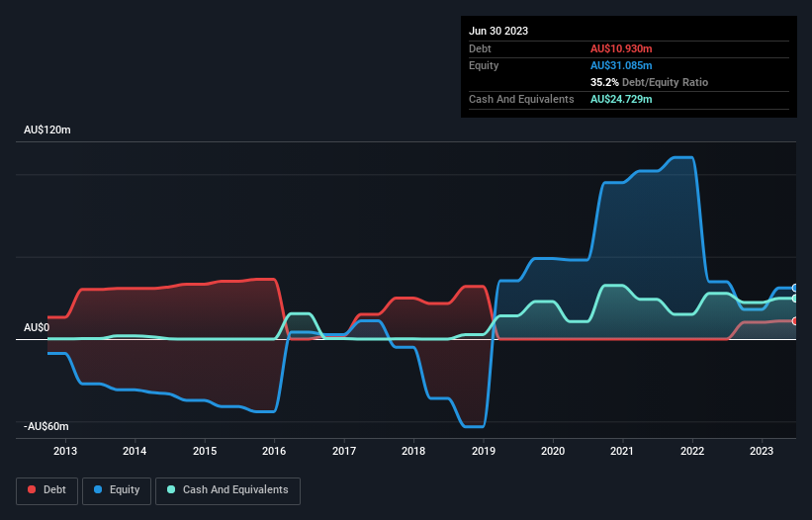
Task: Click the 35.2% Debt/Equity Ratio text
Action: point(649,82)
